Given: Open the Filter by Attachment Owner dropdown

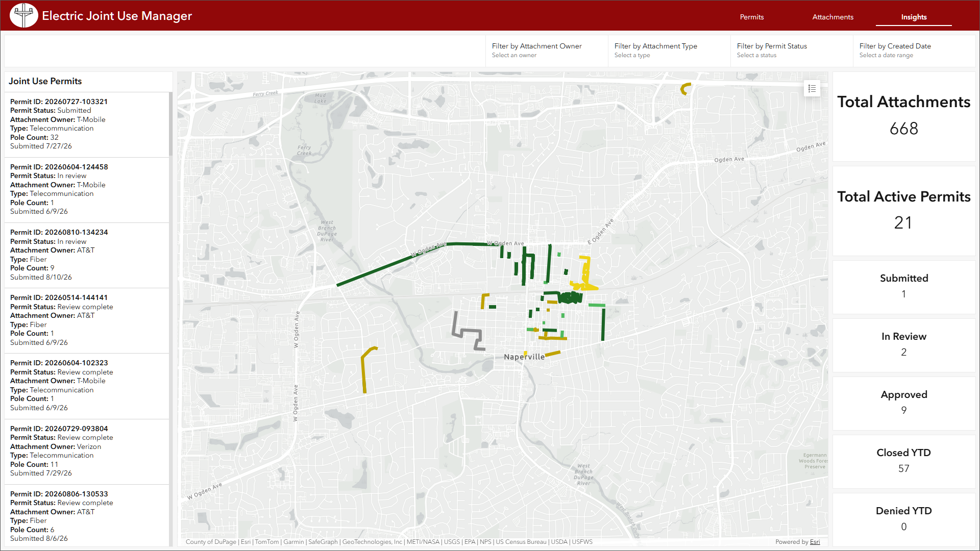Looking at the screenshot, I should click(546, 51).
